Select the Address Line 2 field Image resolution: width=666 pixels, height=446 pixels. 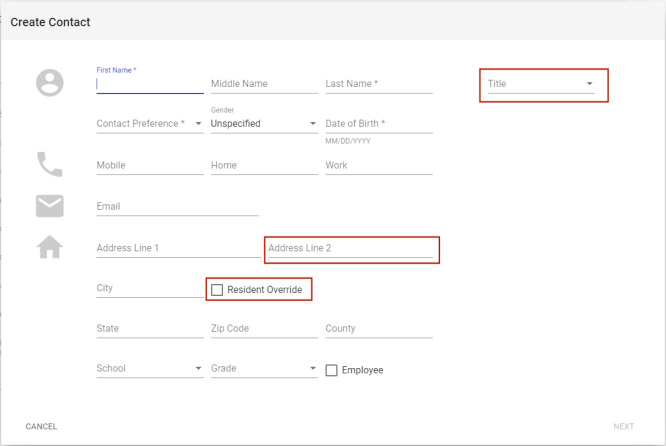pyautogui.click(x=350, y=248)
